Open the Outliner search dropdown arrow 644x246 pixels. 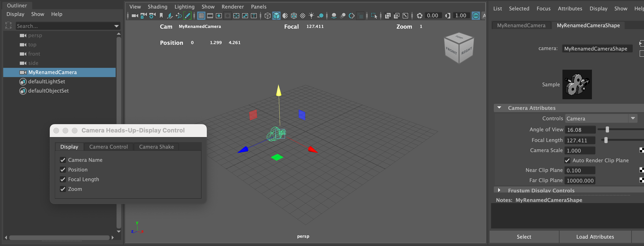coord(116,26)
